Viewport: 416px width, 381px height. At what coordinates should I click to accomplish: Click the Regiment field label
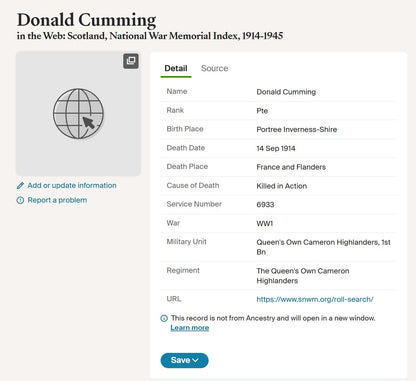[183, 270]
